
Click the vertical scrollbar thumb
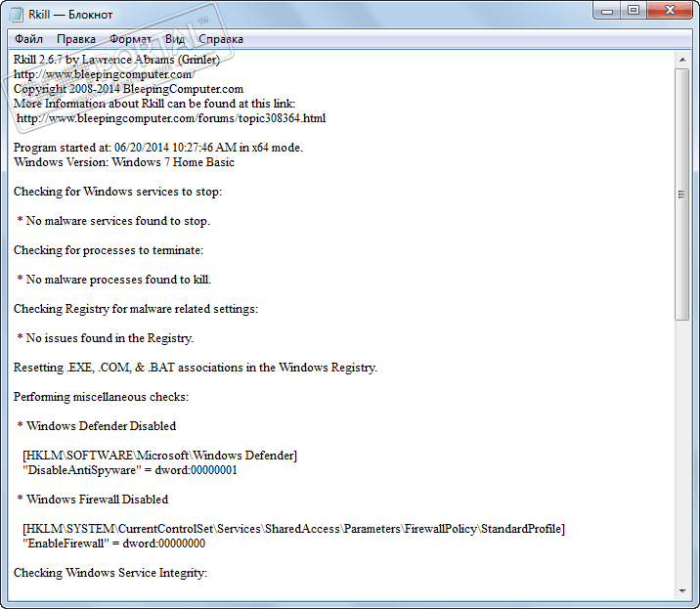(682, 195)
